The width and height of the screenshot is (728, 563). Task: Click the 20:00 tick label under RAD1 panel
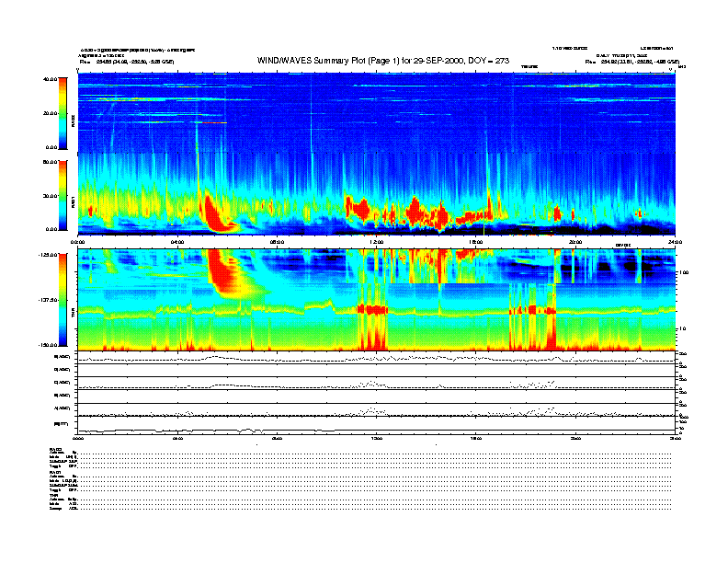pos(575,242)
